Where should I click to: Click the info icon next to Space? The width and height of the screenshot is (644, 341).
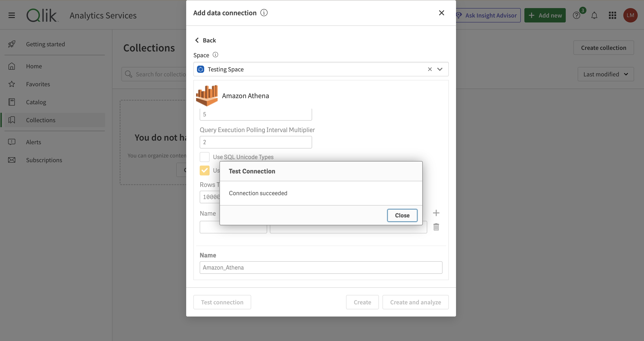tap(215, 55)
